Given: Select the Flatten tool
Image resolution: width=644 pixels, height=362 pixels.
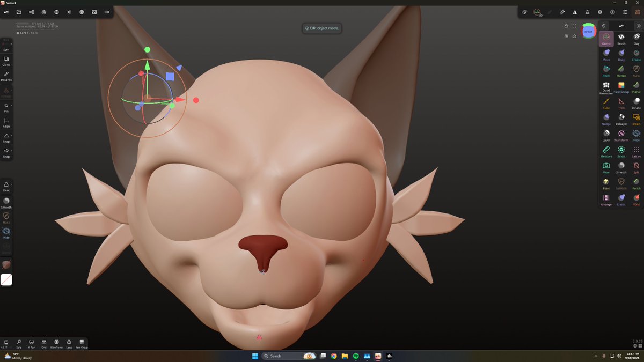Looking at the screenshot, I should [x=621, y=71].
